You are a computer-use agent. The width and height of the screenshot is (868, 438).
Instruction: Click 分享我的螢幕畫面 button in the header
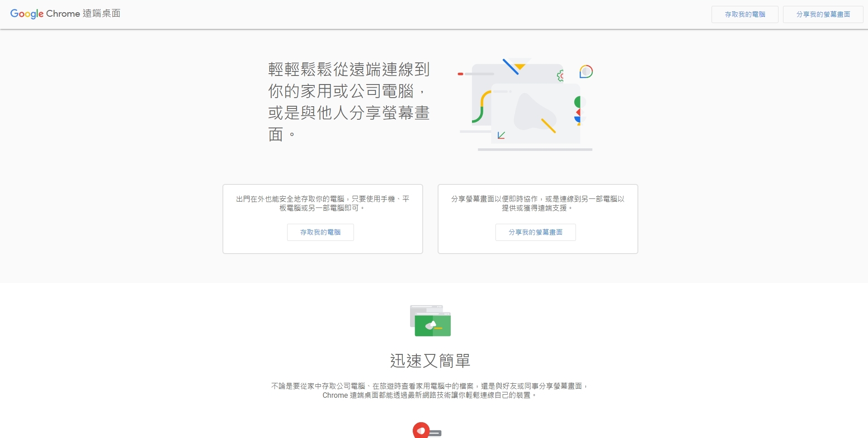click(823, 14)
